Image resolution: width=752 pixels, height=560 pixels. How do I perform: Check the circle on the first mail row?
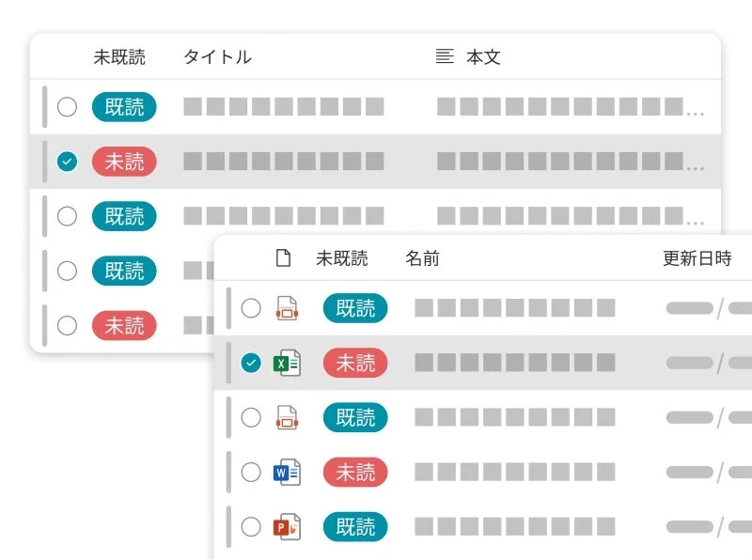click(x=67, y=107)
